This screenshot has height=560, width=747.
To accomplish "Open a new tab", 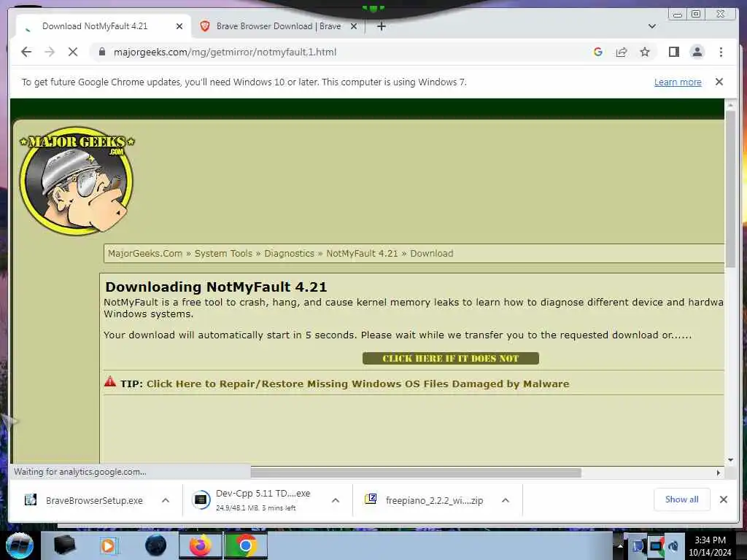I will pos(381,26).
